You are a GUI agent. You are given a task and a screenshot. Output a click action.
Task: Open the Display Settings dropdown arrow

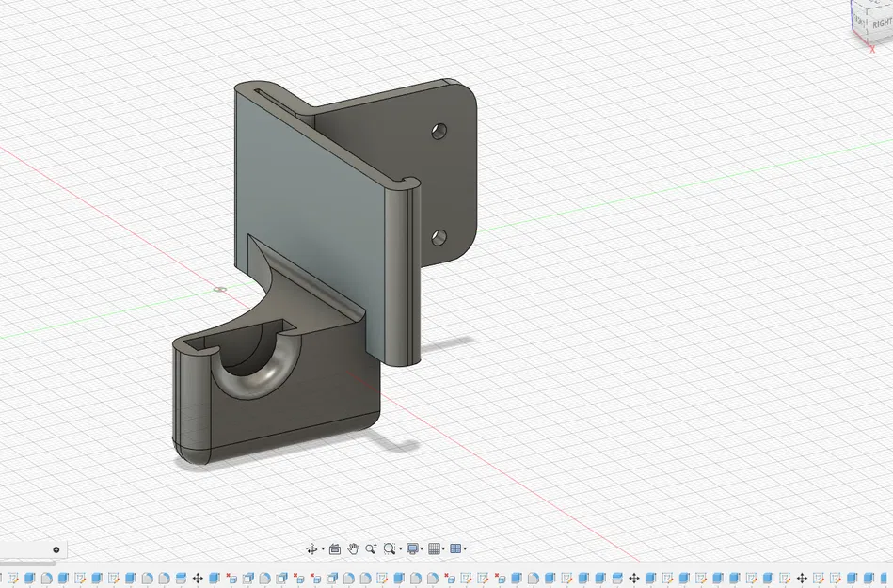click(422, 548)
